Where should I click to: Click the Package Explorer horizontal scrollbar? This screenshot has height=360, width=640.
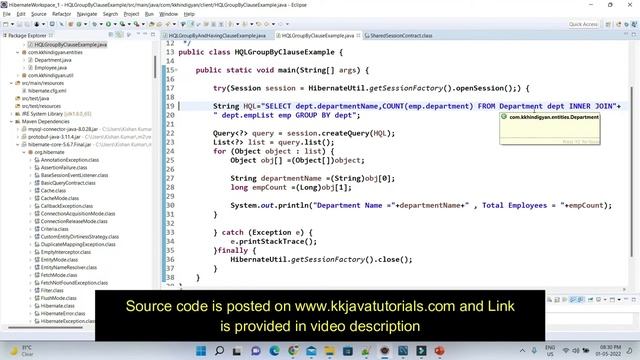(45, 327)
